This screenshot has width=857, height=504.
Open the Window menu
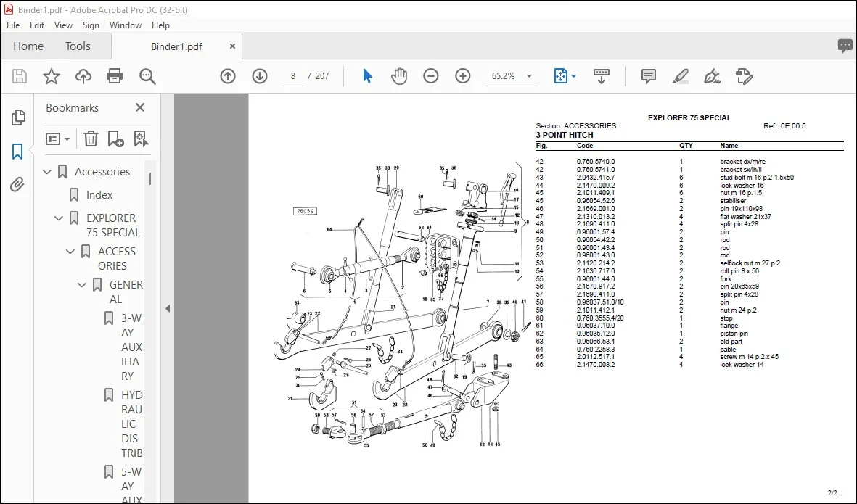tap(125, 25)
